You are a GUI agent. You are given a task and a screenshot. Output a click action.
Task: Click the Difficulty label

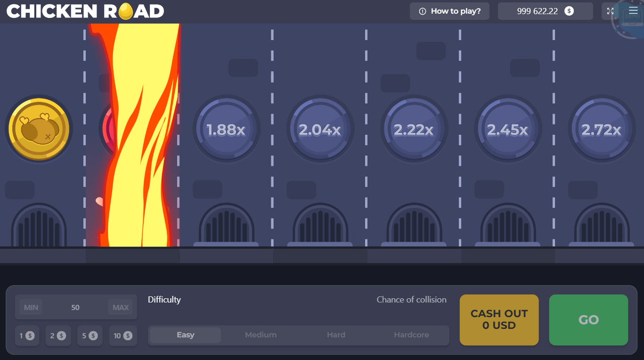(164, 300)
